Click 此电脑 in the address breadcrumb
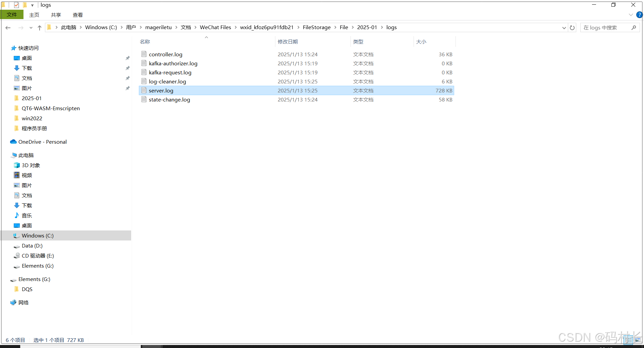 point(69,27)
